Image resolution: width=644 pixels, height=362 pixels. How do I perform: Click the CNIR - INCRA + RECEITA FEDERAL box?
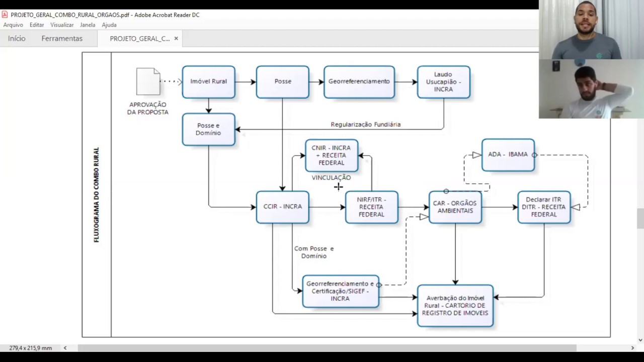332,155
